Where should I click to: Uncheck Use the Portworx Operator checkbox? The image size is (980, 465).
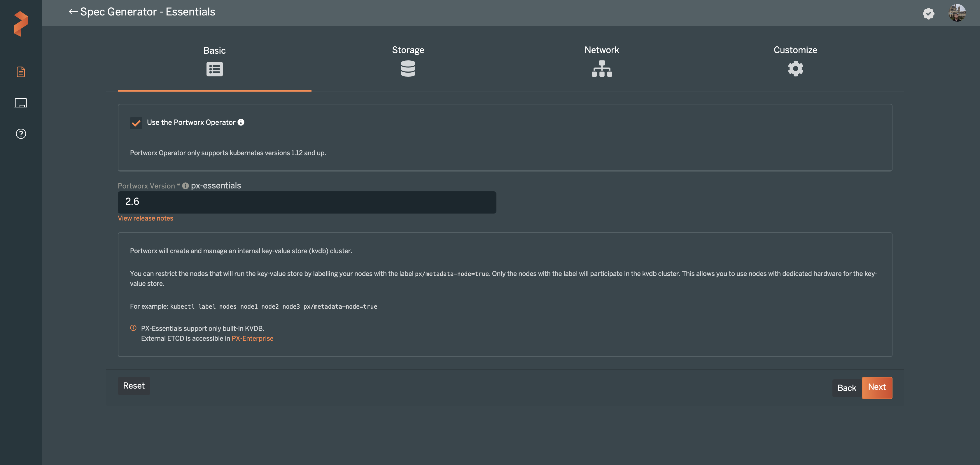click(x=136, y=123)
